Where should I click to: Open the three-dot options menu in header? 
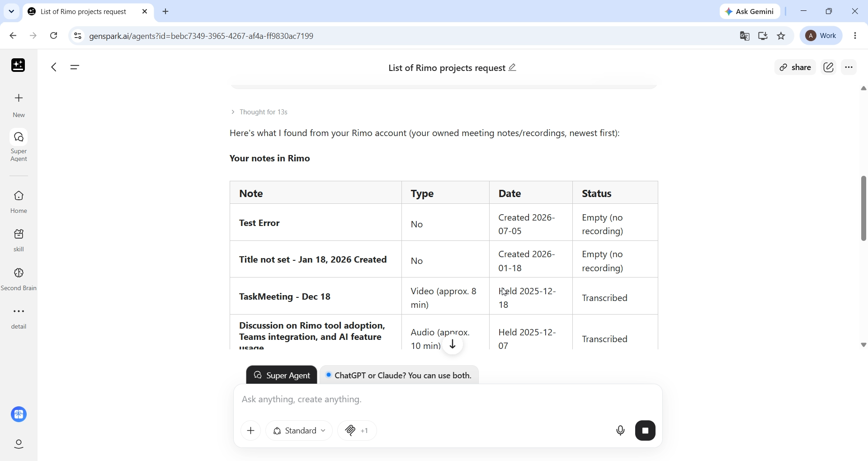[x=850, y=68]
